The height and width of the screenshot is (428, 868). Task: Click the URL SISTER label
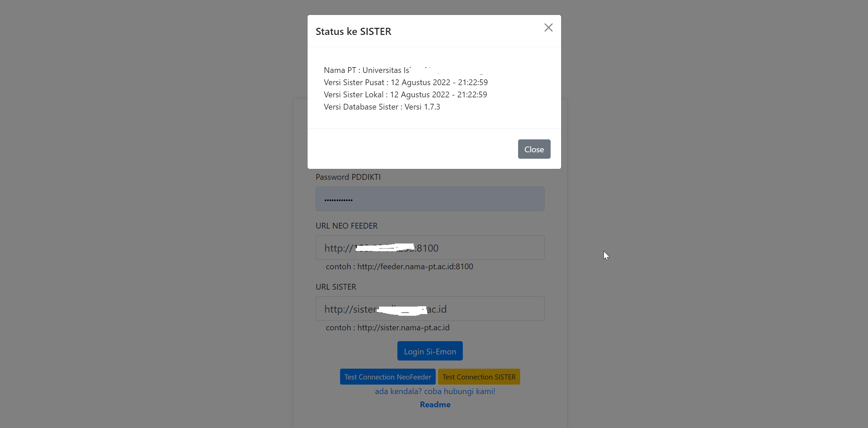click(336, 287)
